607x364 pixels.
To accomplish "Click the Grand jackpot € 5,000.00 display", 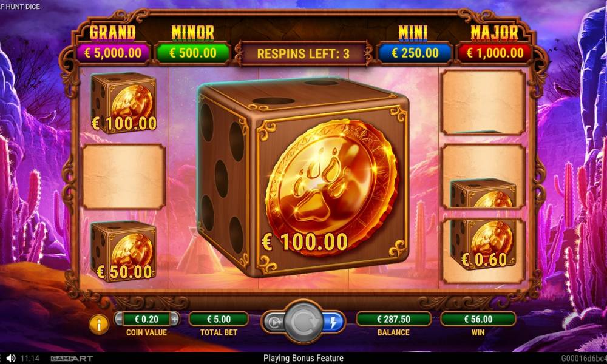I will coord(113,53).
